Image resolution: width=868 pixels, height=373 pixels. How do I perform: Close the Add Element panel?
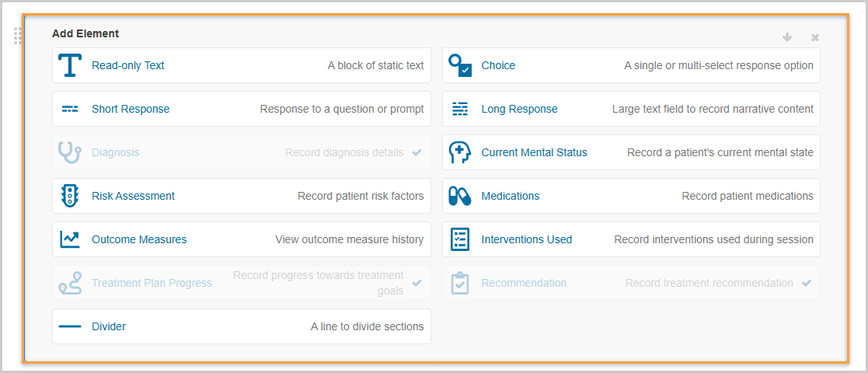pyautogui.click(x=815, y=37)
